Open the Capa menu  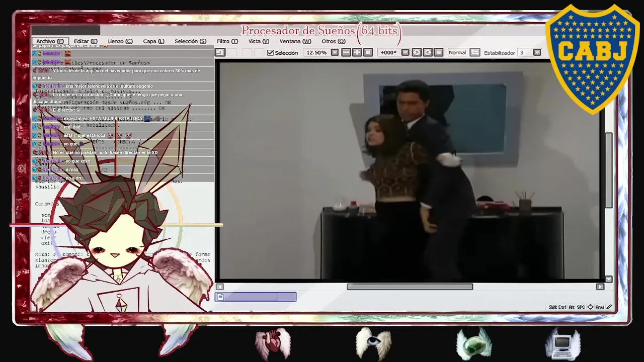pyautogui.click(x=153, y=41)
